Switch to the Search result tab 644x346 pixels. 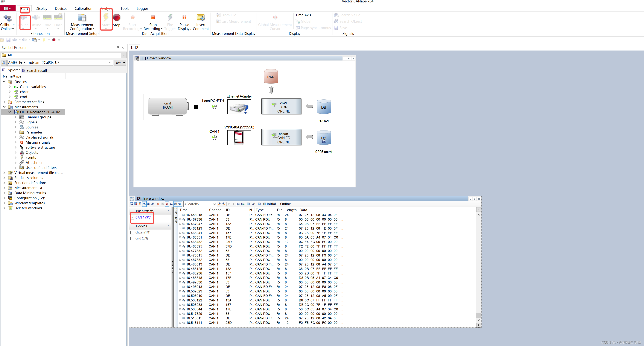coord(35,70)
